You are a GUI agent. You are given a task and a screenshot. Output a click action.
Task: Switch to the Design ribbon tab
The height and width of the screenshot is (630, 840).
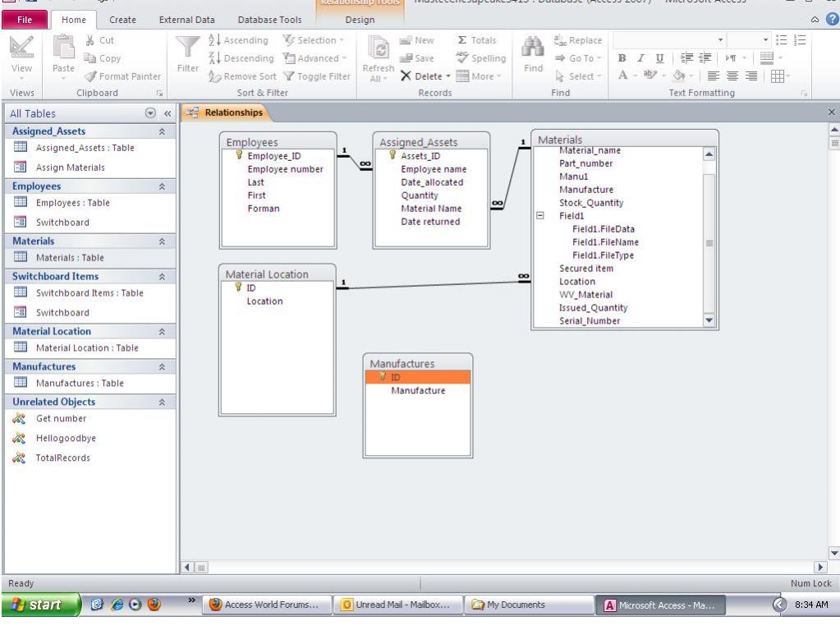pos(360,20)
